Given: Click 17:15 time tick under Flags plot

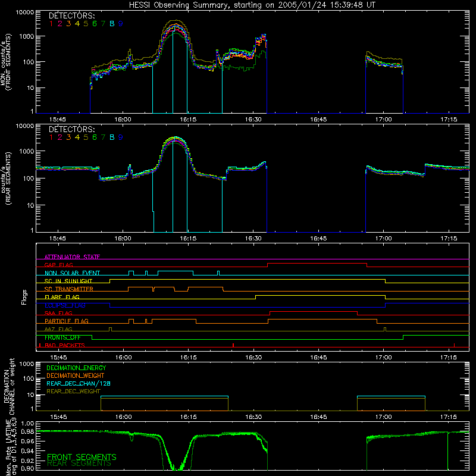Looking at the screenshot, I should click(449, 358).
